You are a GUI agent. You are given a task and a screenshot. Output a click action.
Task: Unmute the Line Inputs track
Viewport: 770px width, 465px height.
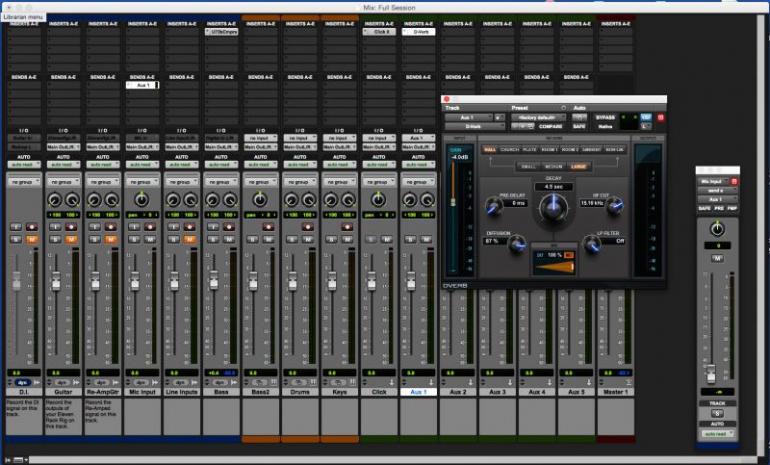point(190,239)
